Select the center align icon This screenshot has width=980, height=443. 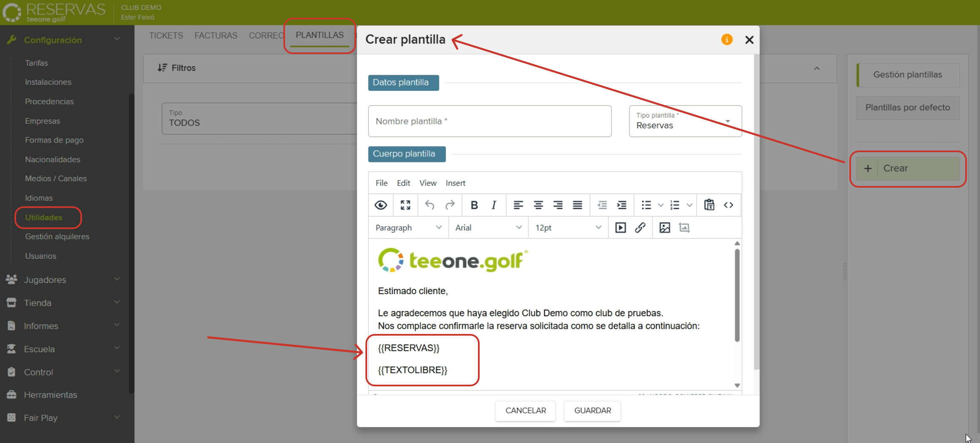coord(538,205)
